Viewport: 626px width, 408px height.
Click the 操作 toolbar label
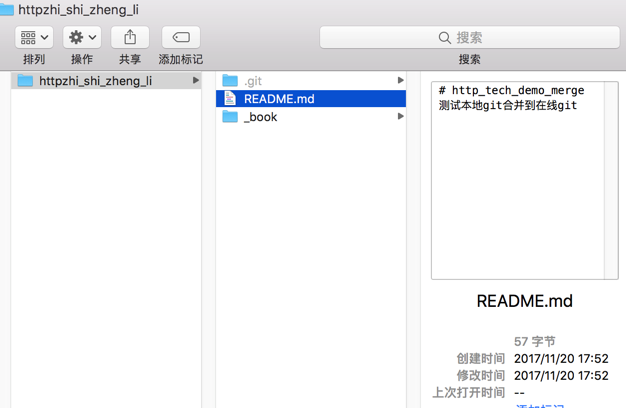click(x=82, y=59)
